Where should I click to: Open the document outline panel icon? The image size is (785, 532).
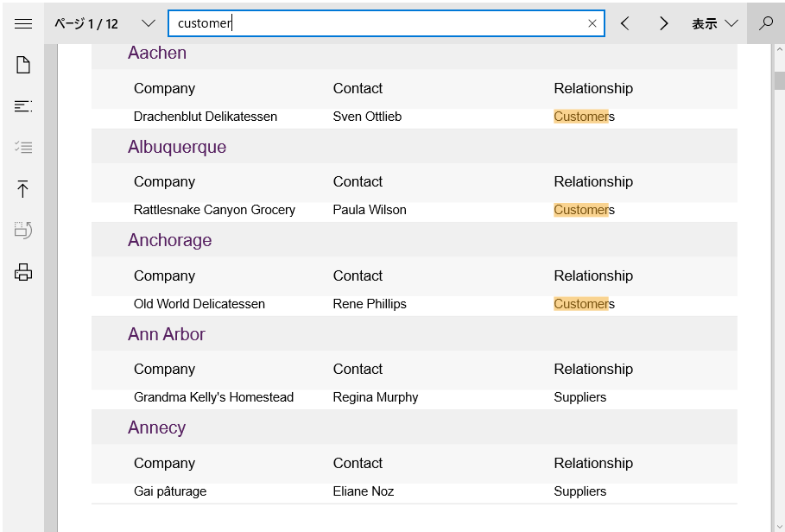tap(23, 106)
